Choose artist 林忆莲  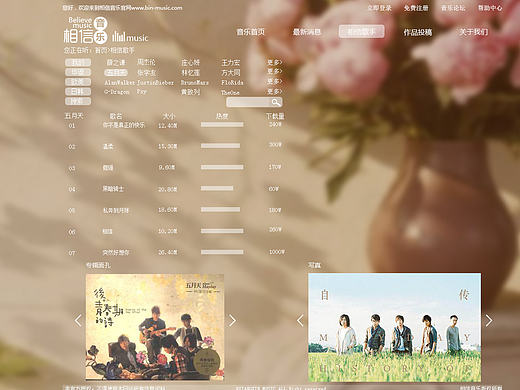pyautogui.click(x=190, y=72)
